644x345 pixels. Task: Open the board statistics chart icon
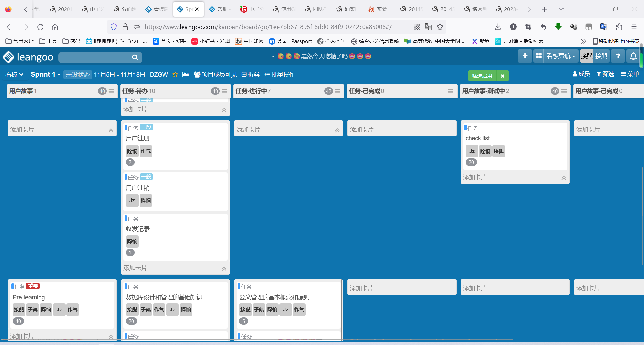186,74
